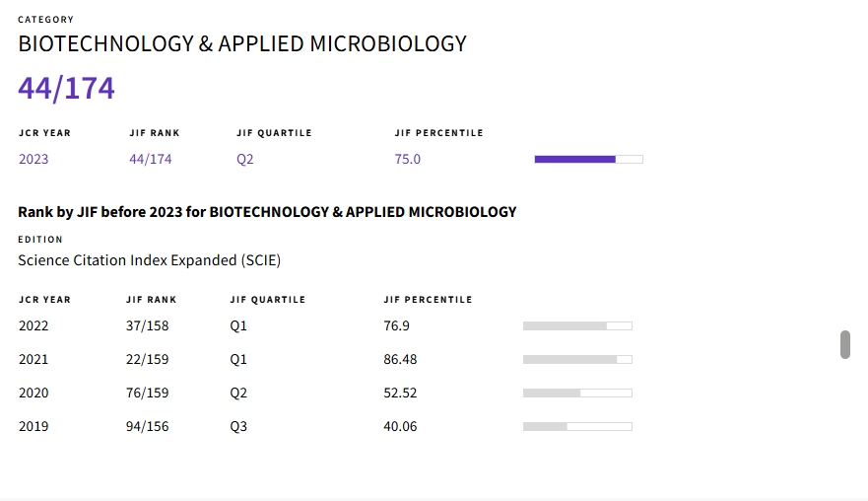Click the 2021 percentile bar showing 86.48
Screen dimensions: 868x501
tap(577, 360)
